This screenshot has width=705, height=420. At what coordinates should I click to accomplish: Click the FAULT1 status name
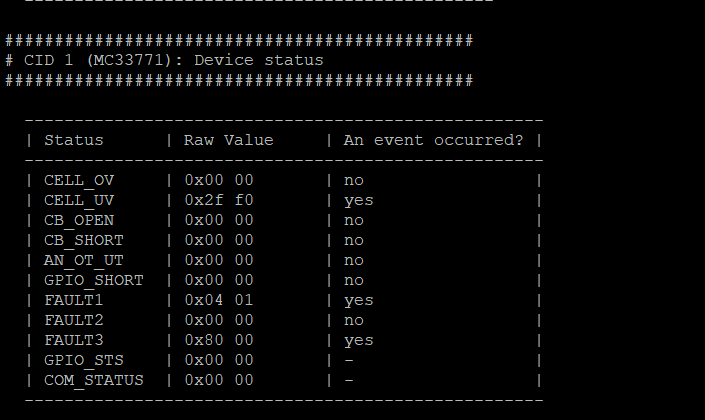[x=74, y=300]
